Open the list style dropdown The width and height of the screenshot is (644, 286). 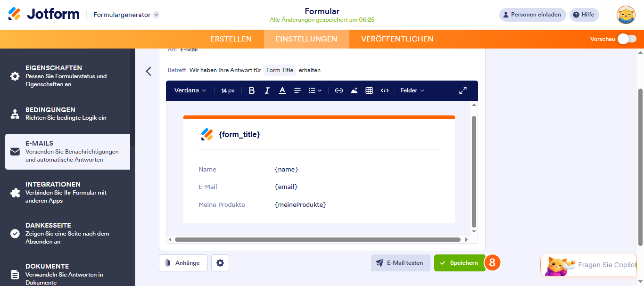pos(315,90)
